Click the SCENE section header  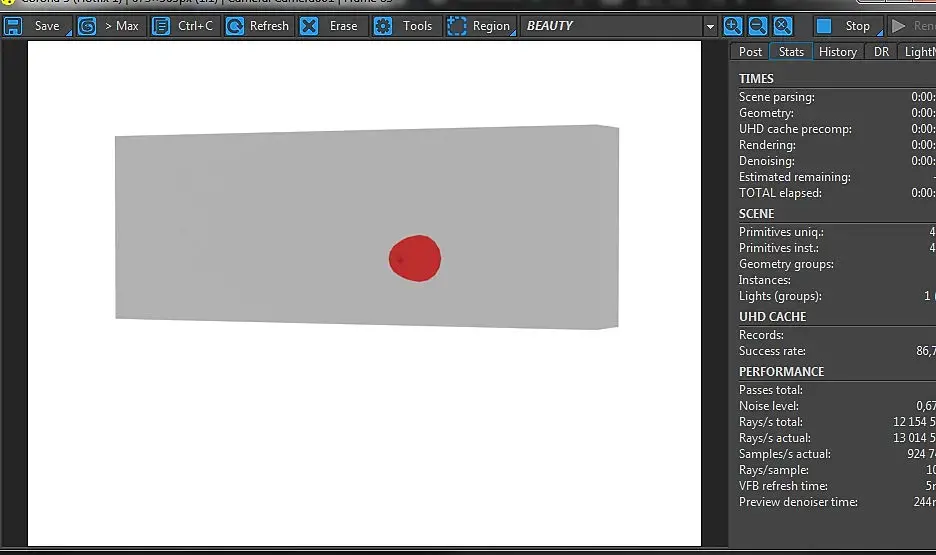pyautogui.click(x=756, y=214)
